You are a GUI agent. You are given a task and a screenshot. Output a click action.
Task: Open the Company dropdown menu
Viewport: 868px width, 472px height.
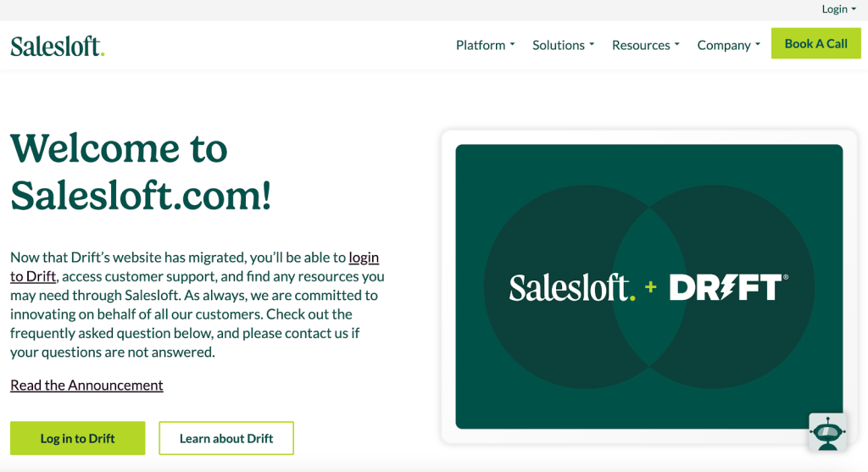(728, 45)
